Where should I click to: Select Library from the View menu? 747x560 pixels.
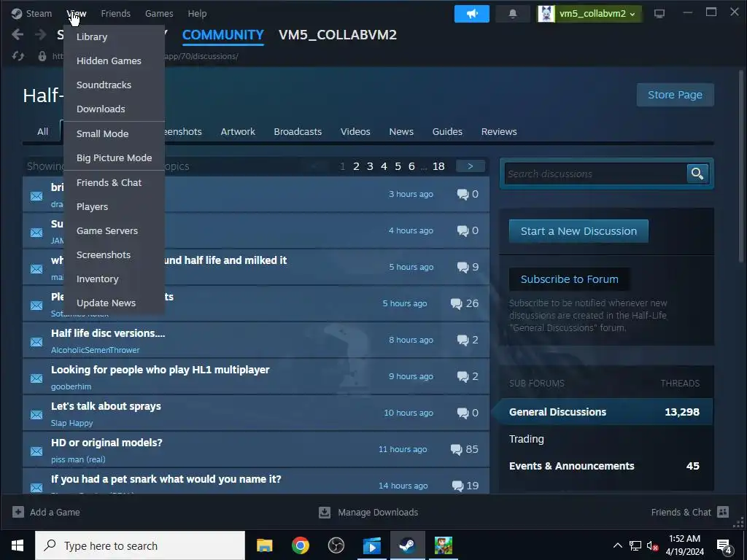[115, 36]
